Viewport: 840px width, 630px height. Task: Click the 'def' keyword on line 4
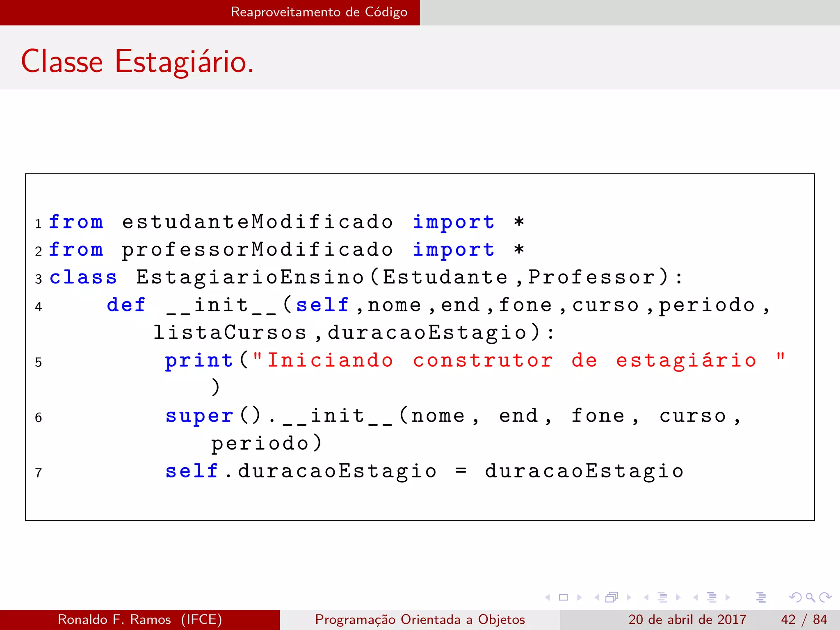click(126, 305)
